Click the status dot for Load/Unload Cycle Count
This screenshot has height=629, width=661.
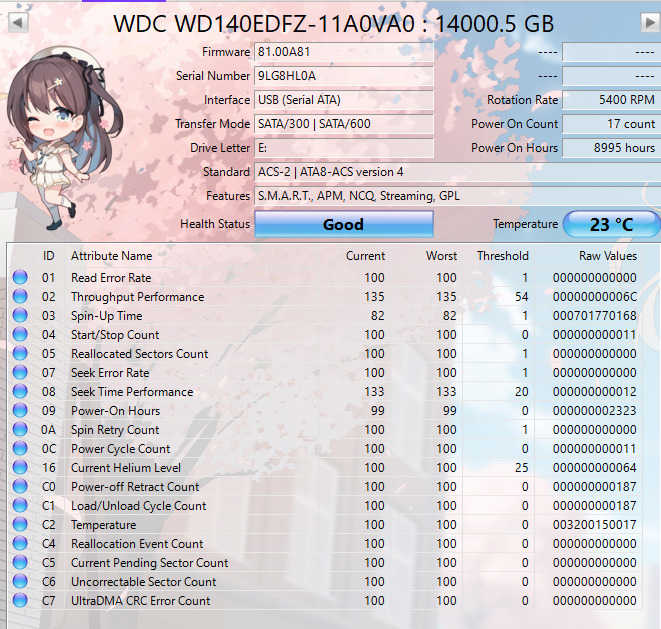tap(20, 505)
